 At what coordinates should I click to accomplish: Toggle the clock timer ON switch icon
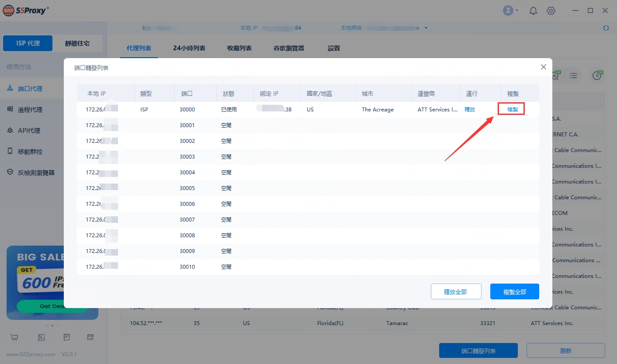597,76
